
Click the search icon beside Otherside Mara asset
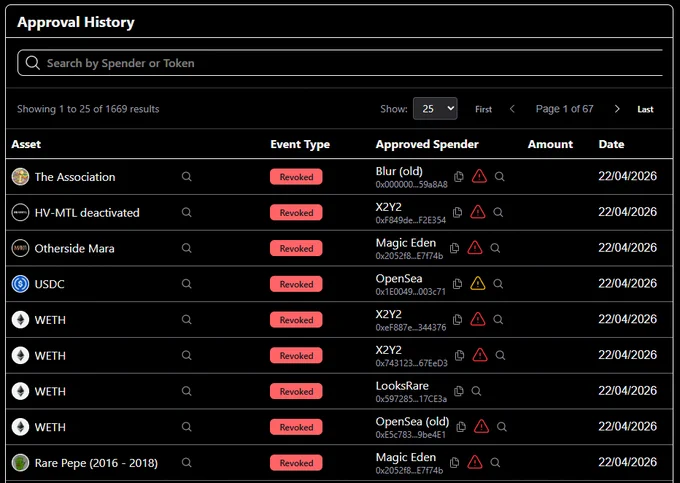tap(186, 248)
